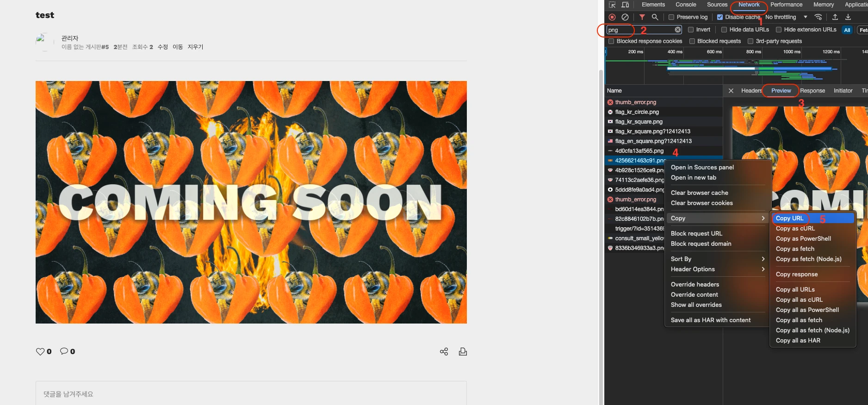Open the Sources tab

pos(717,5)
